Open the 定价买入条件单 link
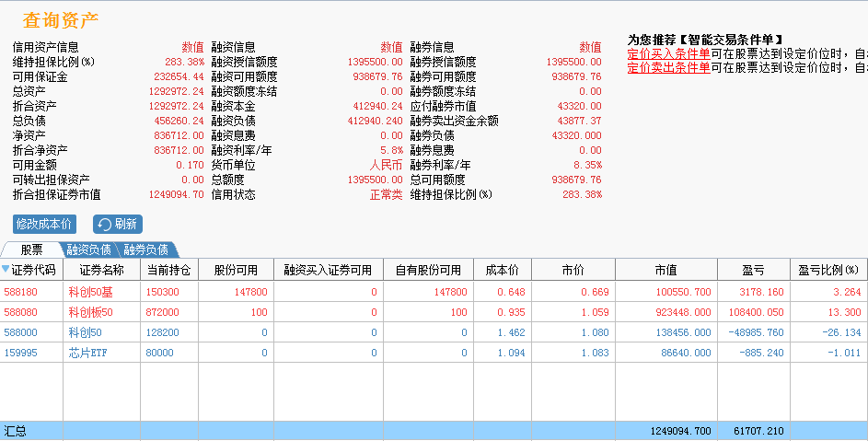This screenshot has width=868, height=441. (668, 53)
